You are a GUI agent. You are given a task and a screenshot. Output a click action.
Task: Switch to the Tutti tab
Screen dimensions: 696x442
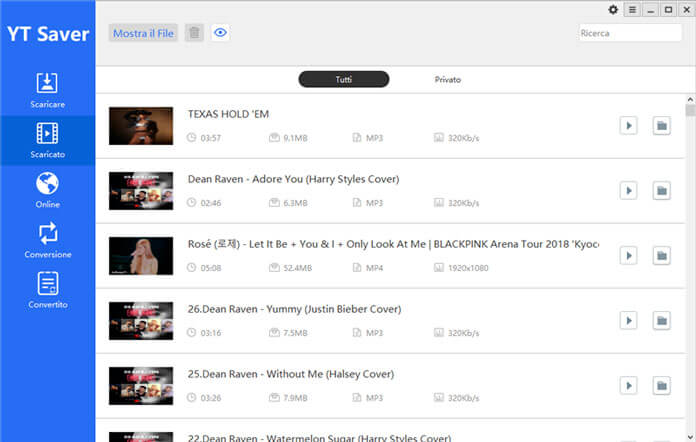pyautogui.click(x=344, y=79)
